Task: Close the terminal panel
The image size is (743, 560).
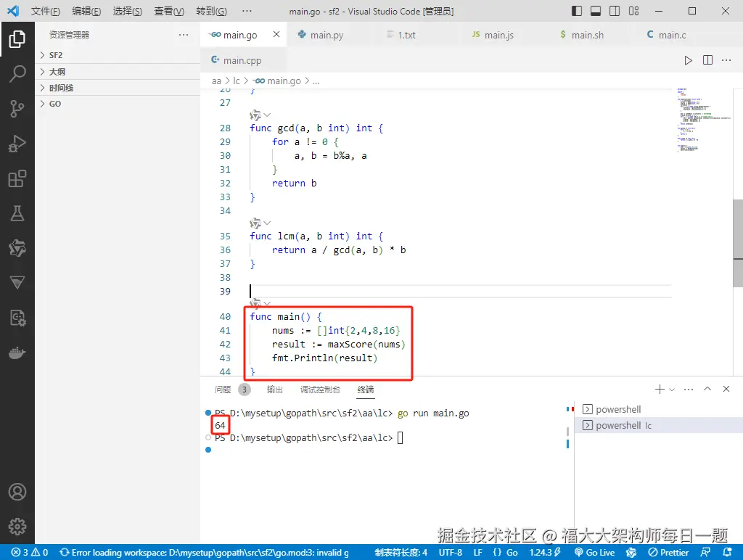Action: click(726, 389)
